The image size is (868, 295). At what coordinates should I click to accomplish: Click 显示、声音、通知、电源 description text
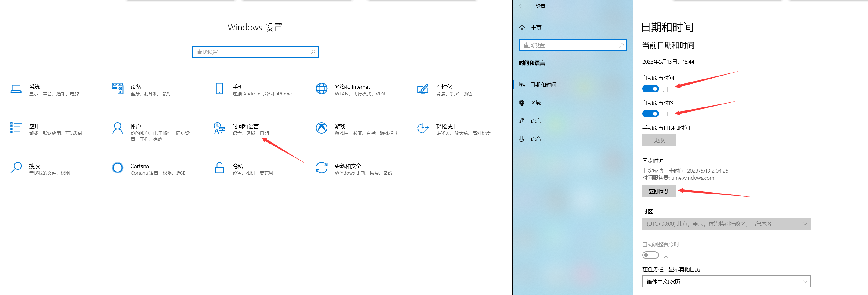(54, 94)
